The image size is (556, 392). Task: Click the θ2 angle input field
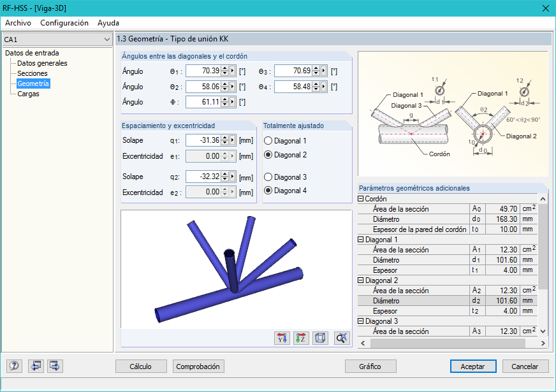203,87
